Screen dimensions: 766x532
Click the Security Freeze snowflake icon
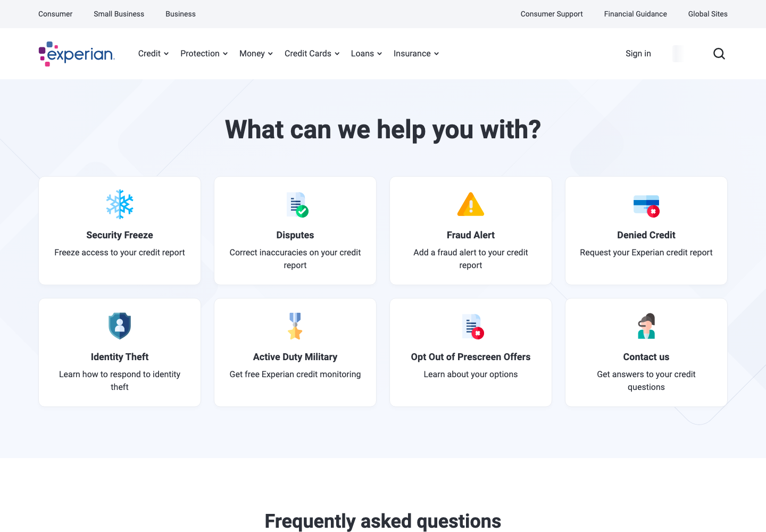coord(120,204)
